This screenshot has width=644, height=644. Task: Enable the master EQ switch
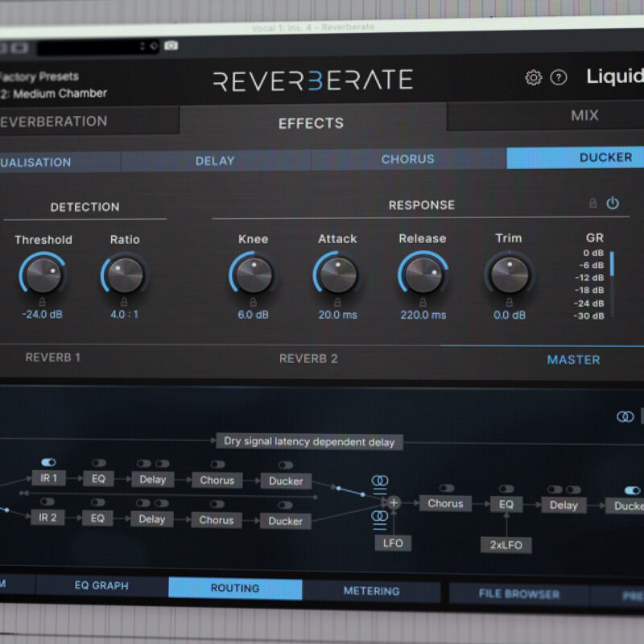click(506, 489)
